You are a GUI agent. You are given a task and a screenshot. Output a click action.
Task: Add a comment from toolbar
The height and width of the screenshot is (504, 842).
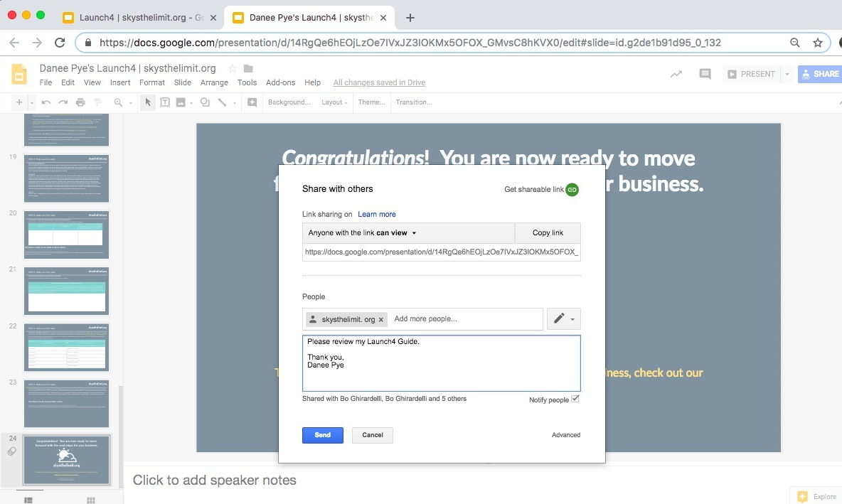252,102
